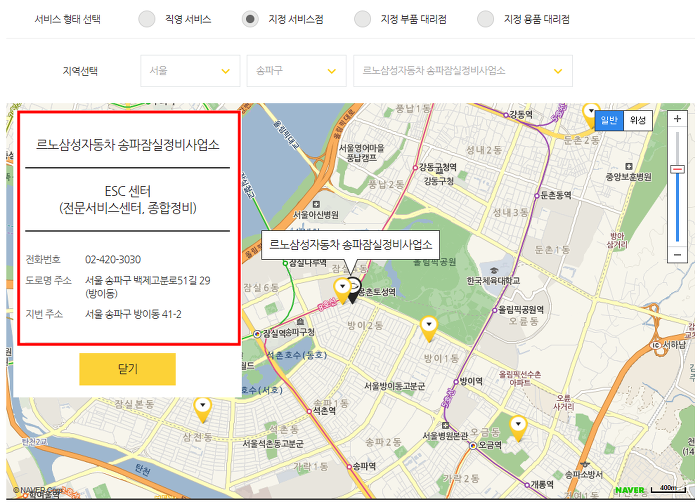
Task: Click the 강동역 station label
Action: coord(521,114)
